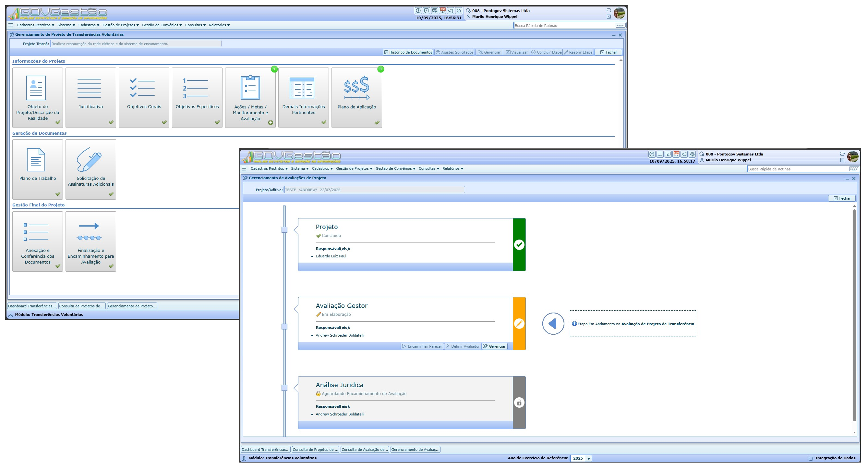Viewport: 868px width, 470px height.
Task: Click the Plano de Aplicação dollar-signs tile
Action: click(x=356, y=97)
